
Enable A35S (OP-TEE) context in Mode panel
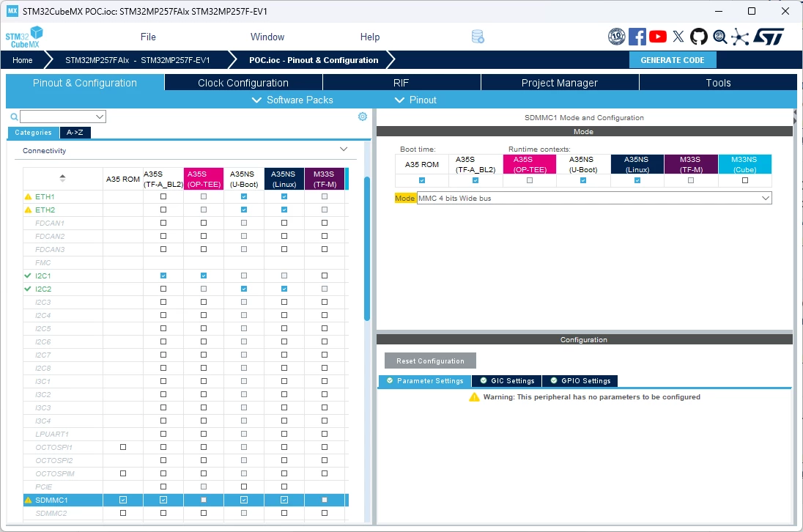pos(530,180)
